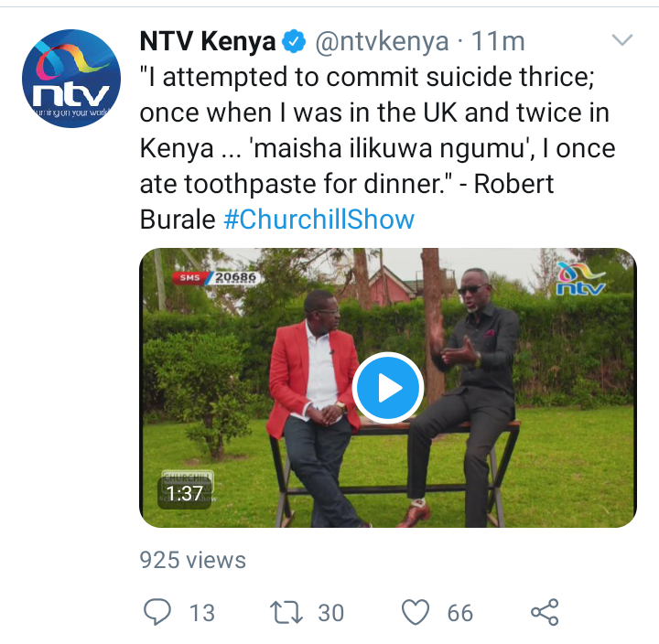Image resolution: width=659 pixels, height=644 pixels.
Task: Click the NTV watermark logo in video
Action: tap(581, 279)
